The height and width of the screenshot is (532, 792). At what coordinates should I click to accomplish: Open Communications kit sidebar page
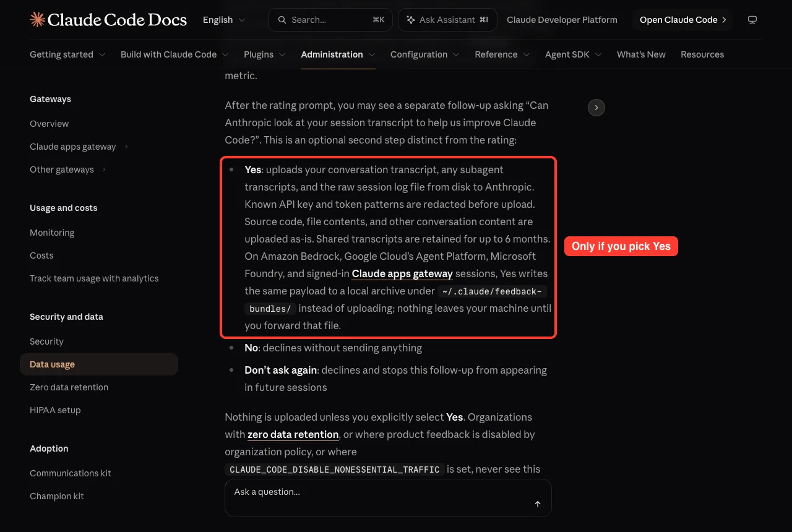pos(71,473)
